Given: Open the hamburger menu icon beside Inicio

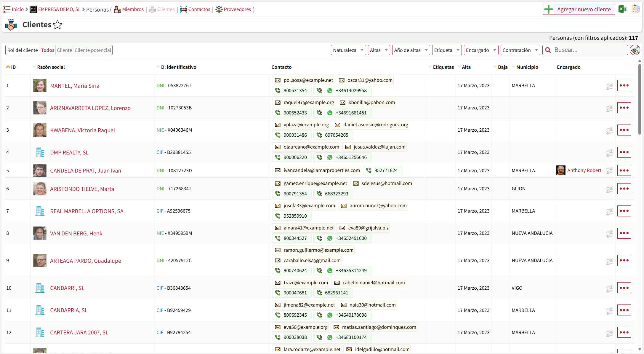Looking at the screenshot, I should [x=7, y=9].
